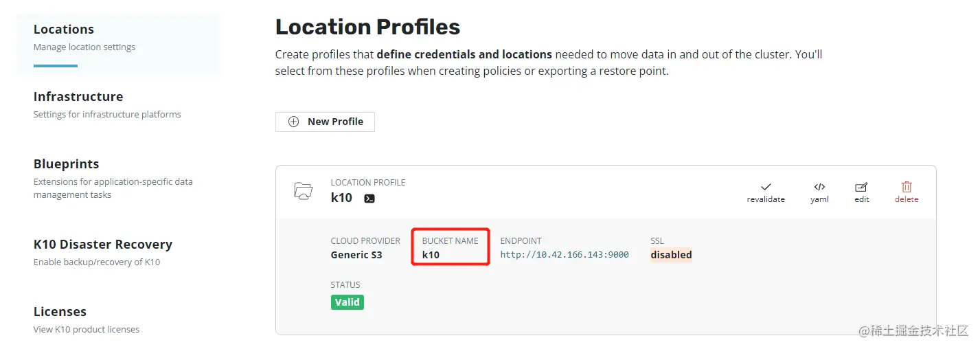The height and width of the screenshot is (349, 980).
Task: Click the SSL disabled badge
Action: (671, 255)
